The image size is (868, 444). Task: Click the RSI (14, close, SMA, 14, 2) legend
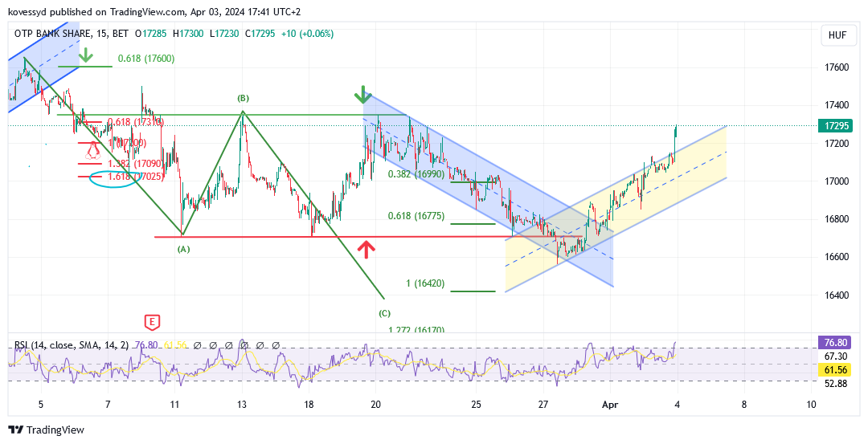click(71, 345)
